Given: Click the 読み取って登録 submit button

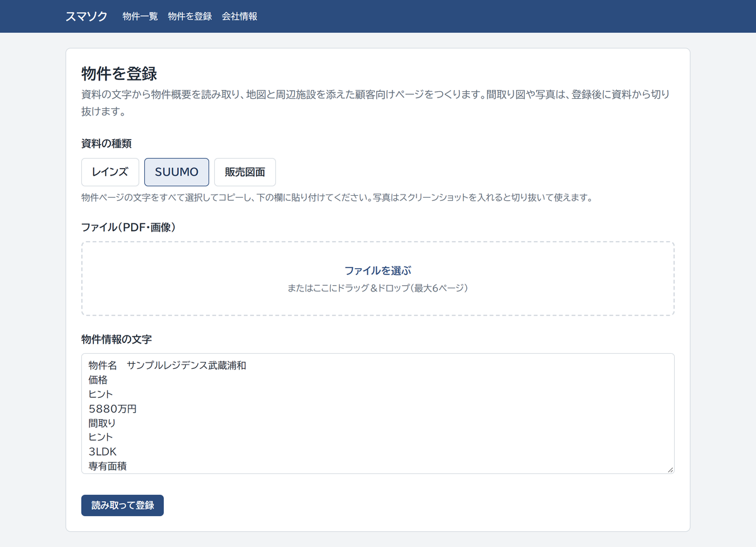Looking at the screenshot, I should [122, 505].
